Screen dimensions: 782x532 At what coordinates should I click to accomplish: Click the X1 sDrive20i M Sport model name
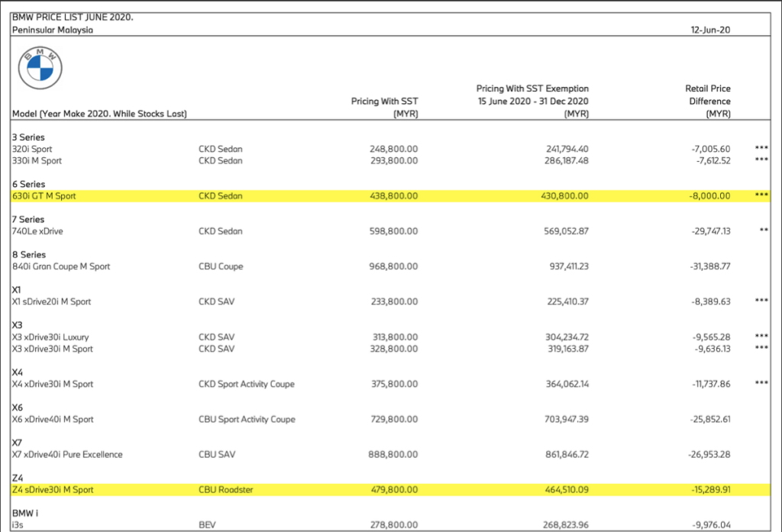coord(51,301)
